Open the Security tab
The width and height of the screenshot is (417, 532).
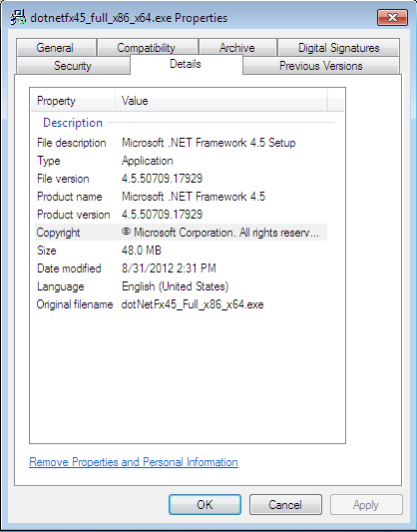coord(73,66)
